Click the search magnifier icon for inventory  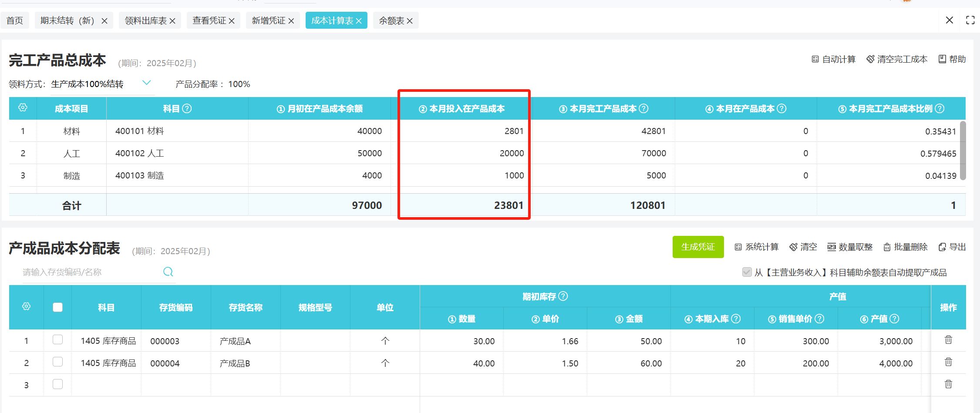(168, 272)
